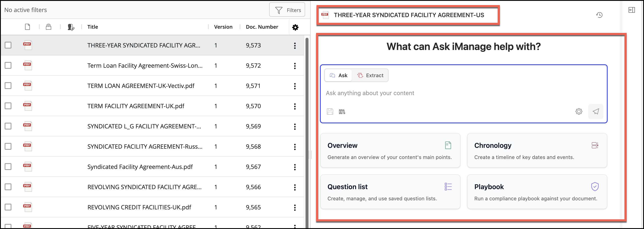Open REVOLVING CREDIT FACILITIES-UK.pdf title
Viewport: 644px width, 229px height.
(139, 207)
